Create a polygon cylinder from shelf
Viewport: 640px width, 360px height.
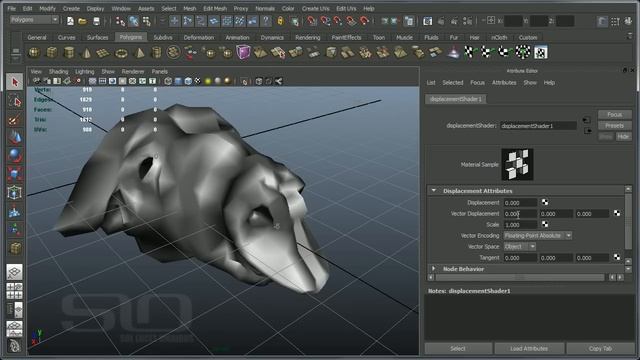click(x=69, y=52)
